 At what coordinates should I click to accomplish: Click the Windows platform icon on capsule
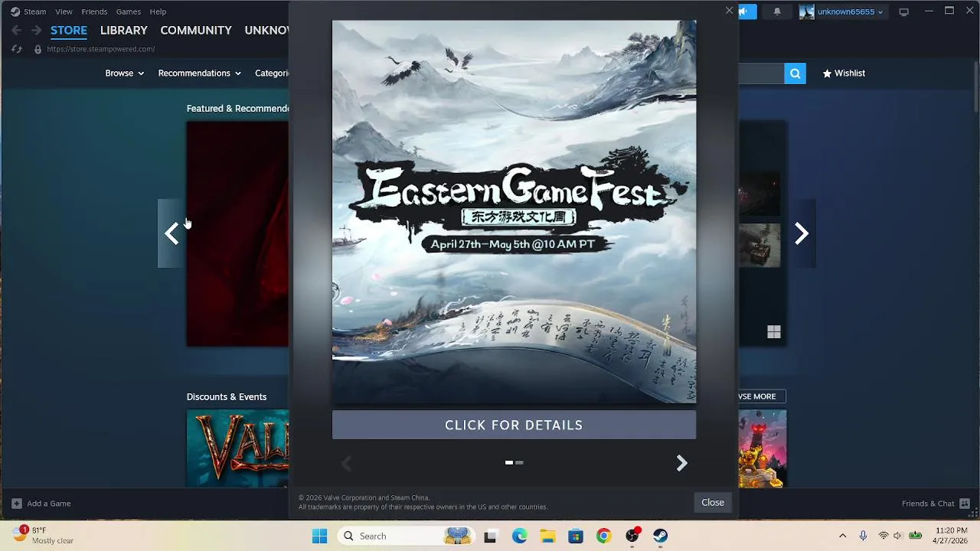pos(774,332)
